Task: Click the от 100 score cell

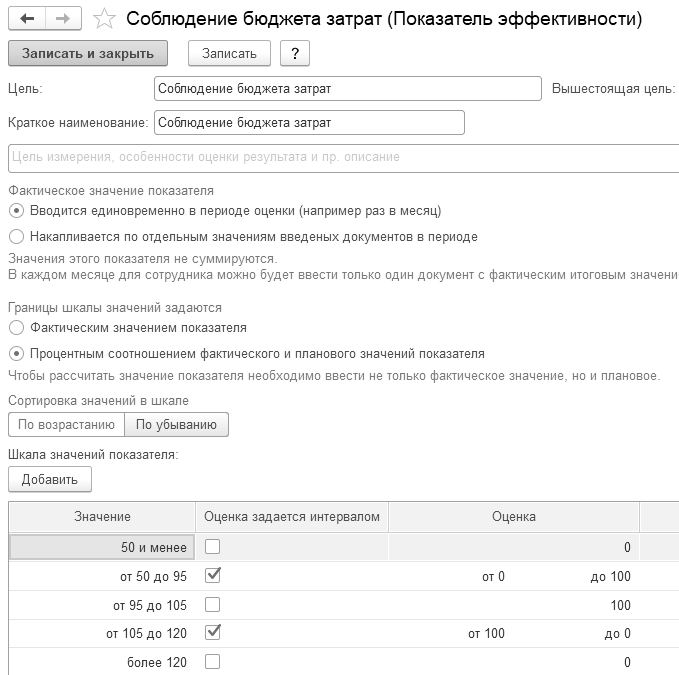Action: click(x=486, y=633)
